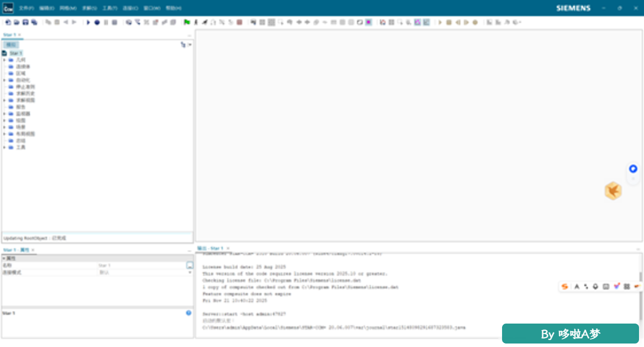
Task: Expand the 工具 tree node
Action: (x=4, y=147)
